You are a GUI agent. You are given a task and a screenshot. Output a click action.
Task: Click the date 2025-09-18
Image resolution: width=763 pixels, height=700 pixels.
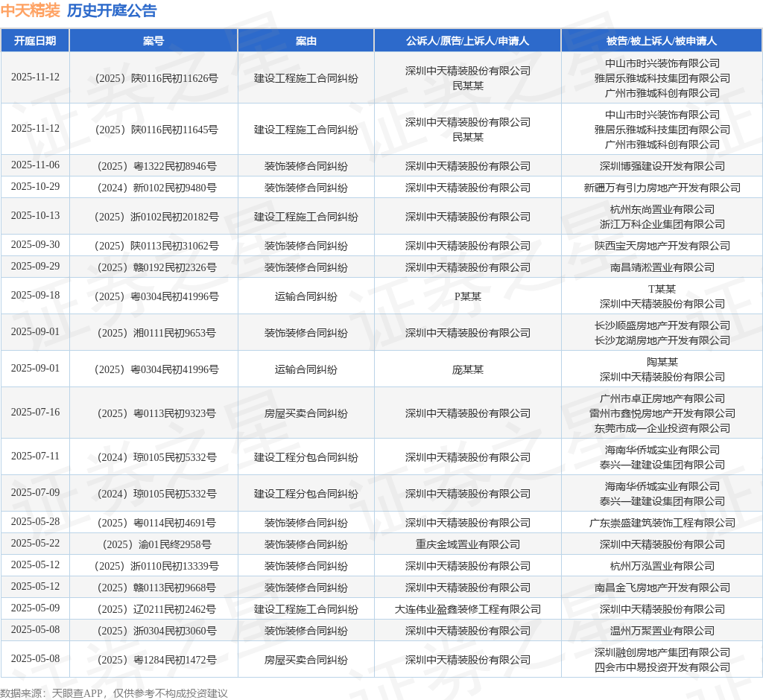coord(35,296)
